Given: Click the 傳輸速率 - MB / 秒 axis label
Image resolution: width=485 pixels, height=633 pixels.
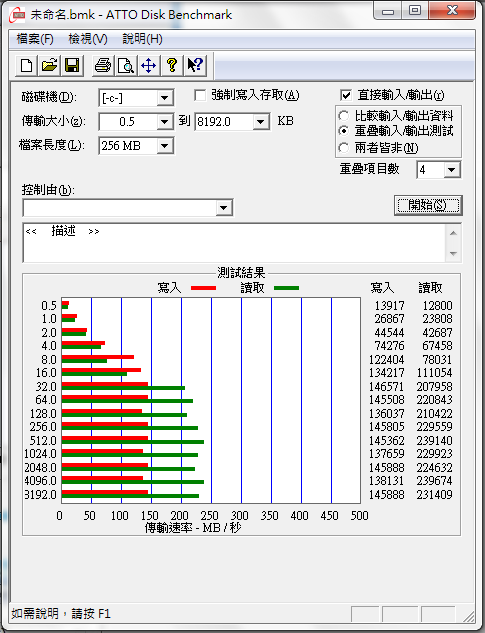Looking at the screenshot, I should click(193, 527).
